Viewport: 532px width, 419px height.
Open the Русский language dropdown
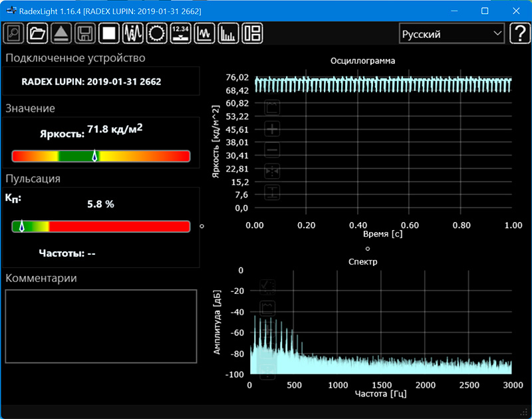tap(452, 34)
